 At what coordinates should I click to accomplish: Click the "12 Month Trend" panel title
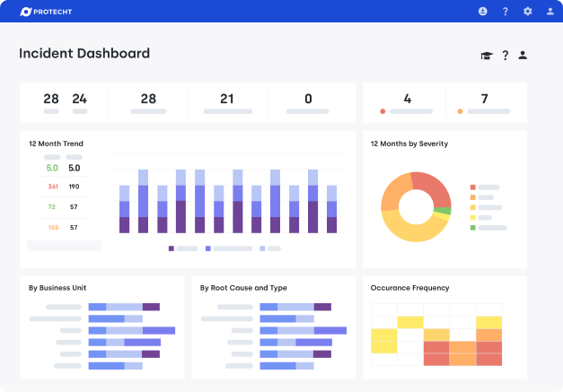pos(56,144)
